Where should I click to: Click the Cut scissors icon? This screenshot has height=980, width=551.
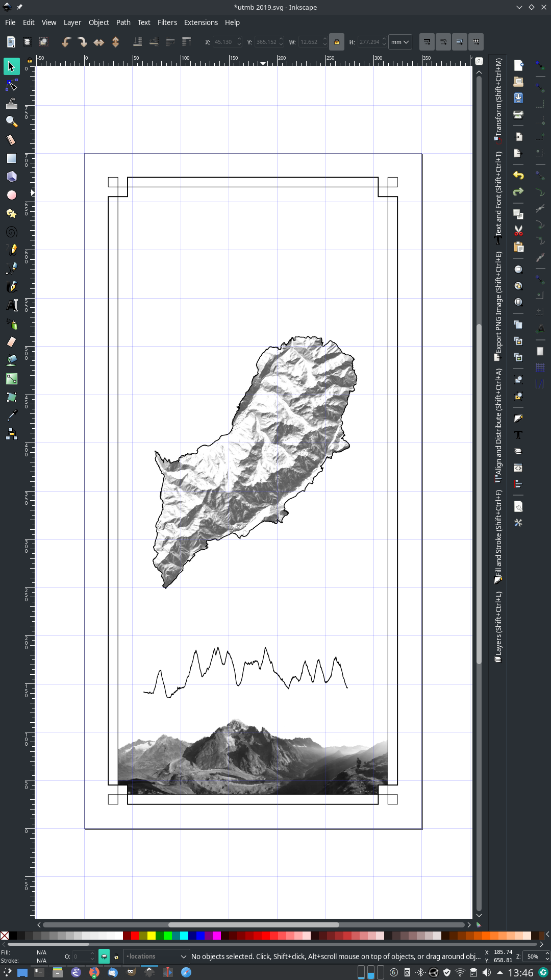518,231
